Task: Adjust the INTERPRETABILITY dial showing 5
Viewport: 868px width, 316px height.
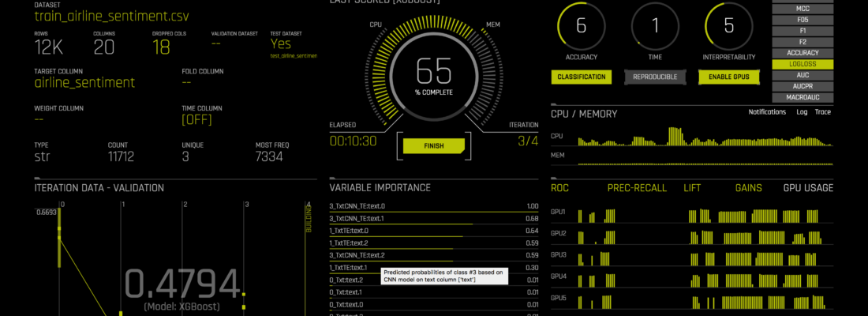Action: point(728,25)
